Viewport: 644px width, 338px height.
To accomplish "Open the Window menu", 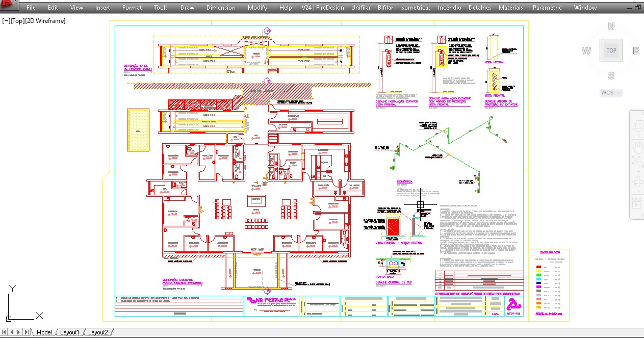I will click(585, 8).
